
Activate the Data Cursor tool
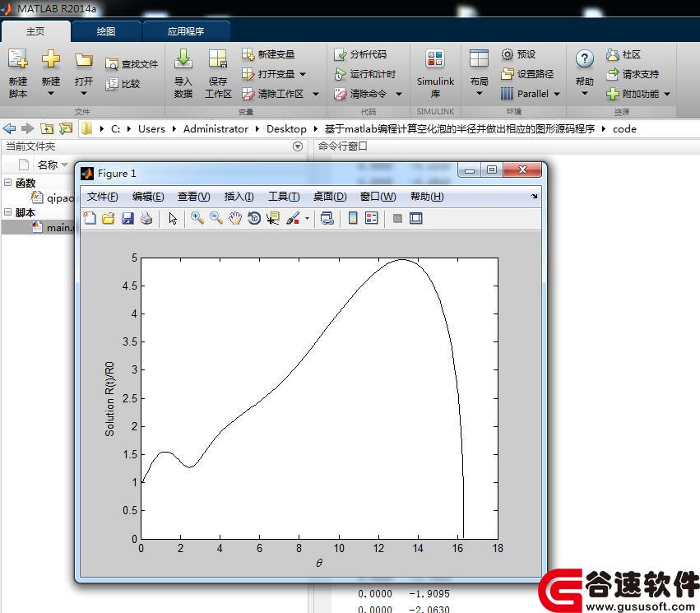tap(273, 218)
